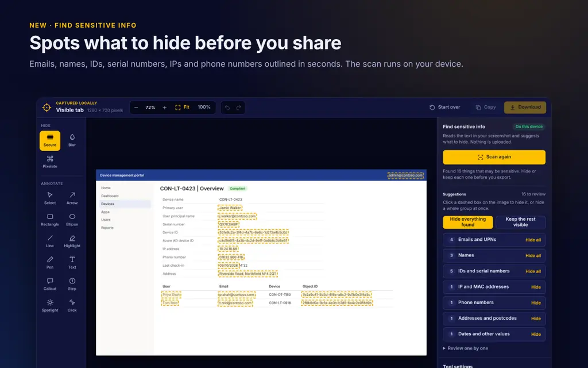The width and height of the screenshot is (588, 368).
Task: Expand Review one by one
Action: (x=465, y=348)
